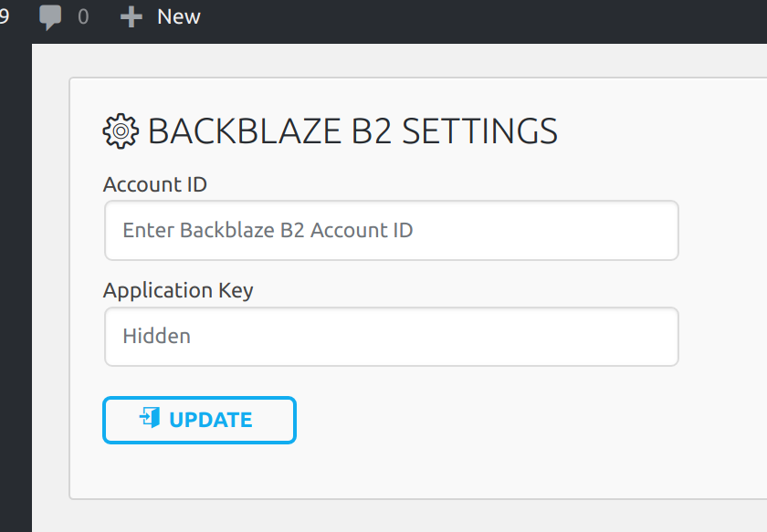Viewport: 767px width, 532px height.
Task: Focus the Account ID input field
Action: (x=391, y=230)
